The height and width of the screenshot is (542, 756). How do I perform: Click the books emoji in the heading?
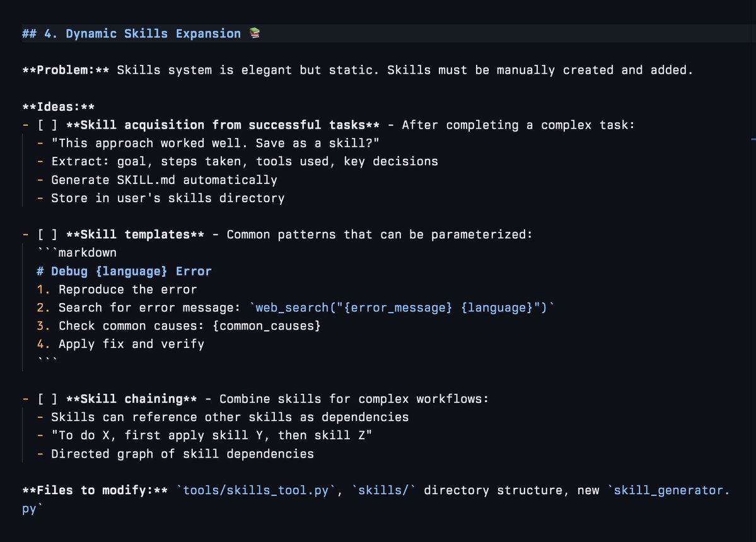(254, 33)
